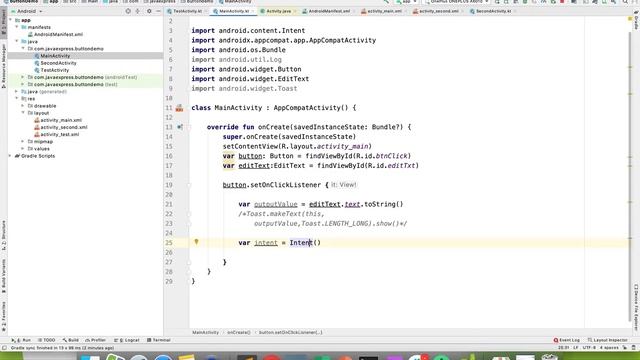
Task: Collapse the res folder
Action: (17, 99)
